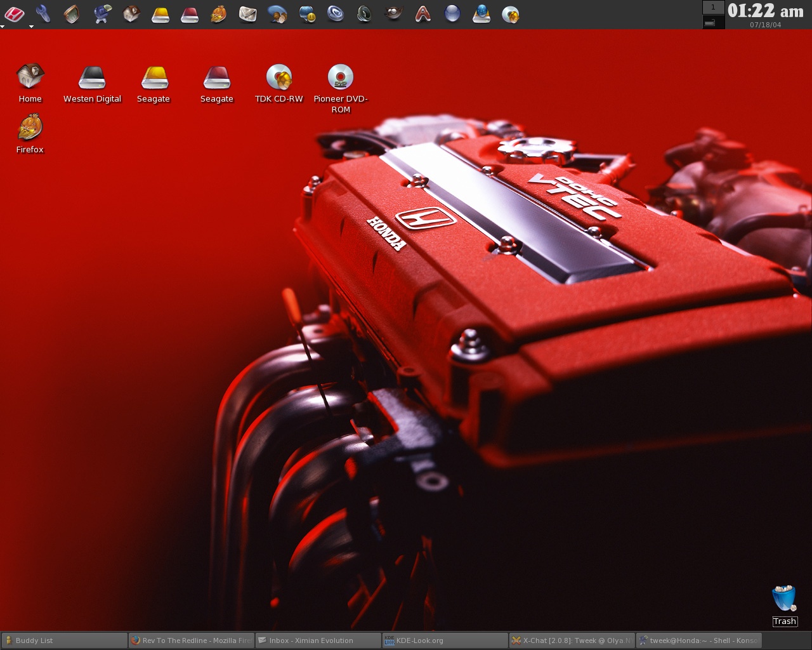Click the small arrow beneath the Honda menu icon
812x650 pixels.
tap(3, 27)
